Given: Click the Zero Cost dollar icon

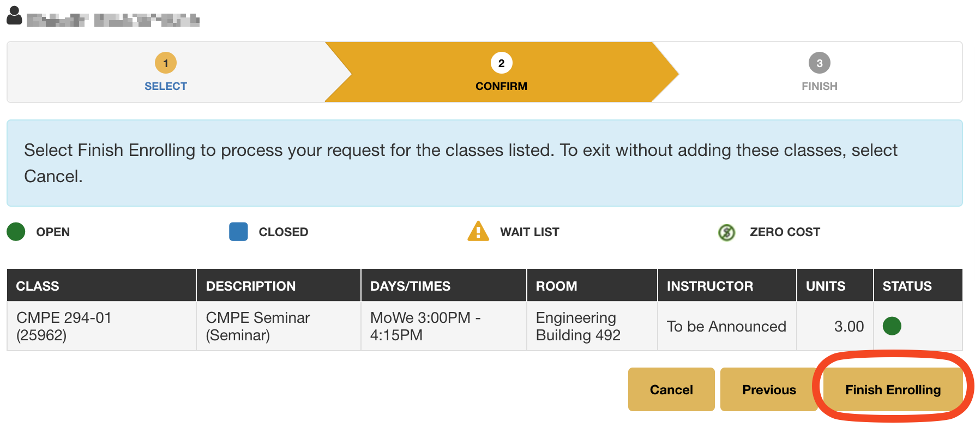Looking at the screenshot, I should click(x=727, y=232).
